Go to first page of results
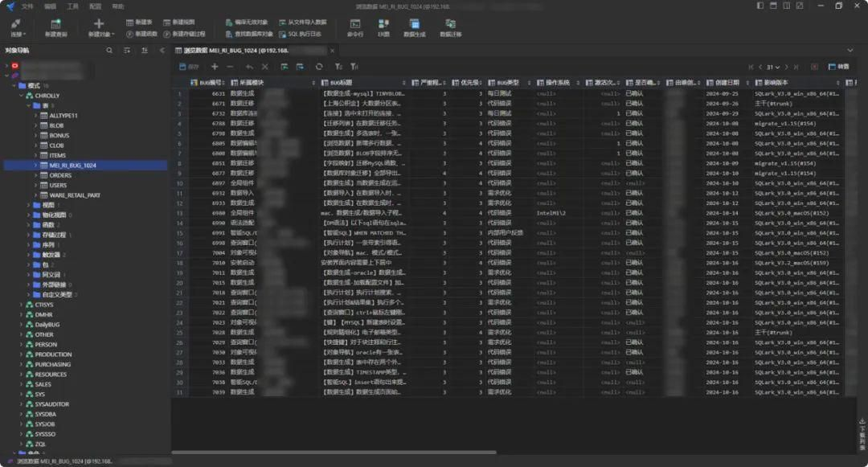Image resolution: width=868 pixels, height=467 pixels. click(x=751, y=67)
